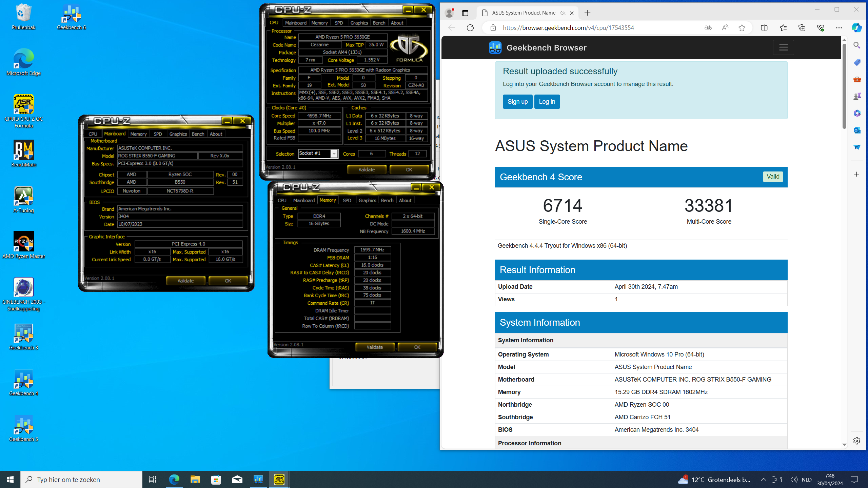Switch to CPU tab in Mainboard CPU-Z window
Viewport: 868px width, 488px height.
pos(93,134)
